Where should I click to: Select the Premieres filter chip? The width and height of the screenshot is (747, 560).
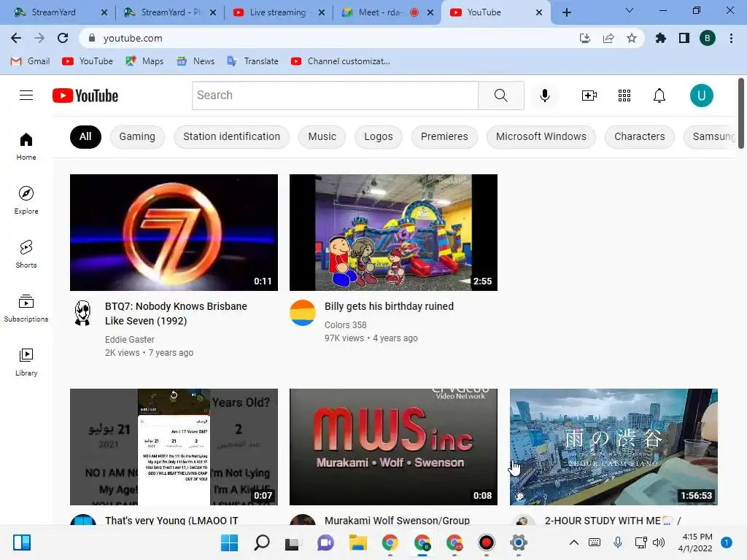[444, 136]
